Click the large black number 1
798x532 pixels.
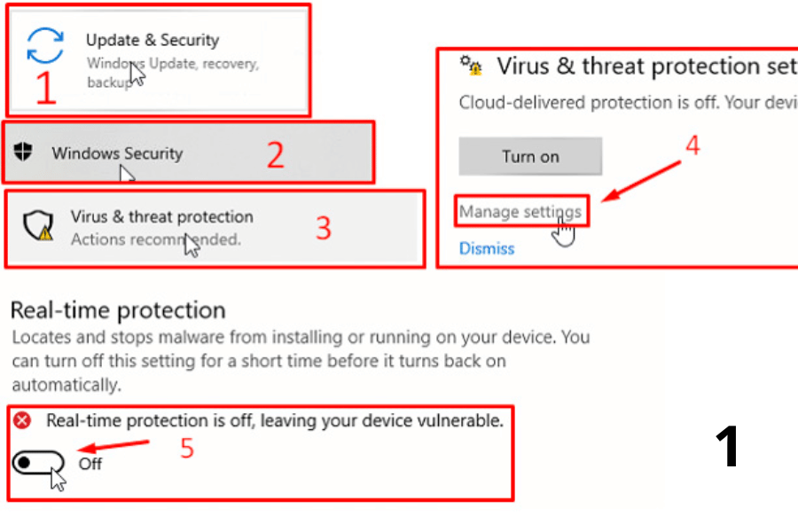(x=728, y=446)
